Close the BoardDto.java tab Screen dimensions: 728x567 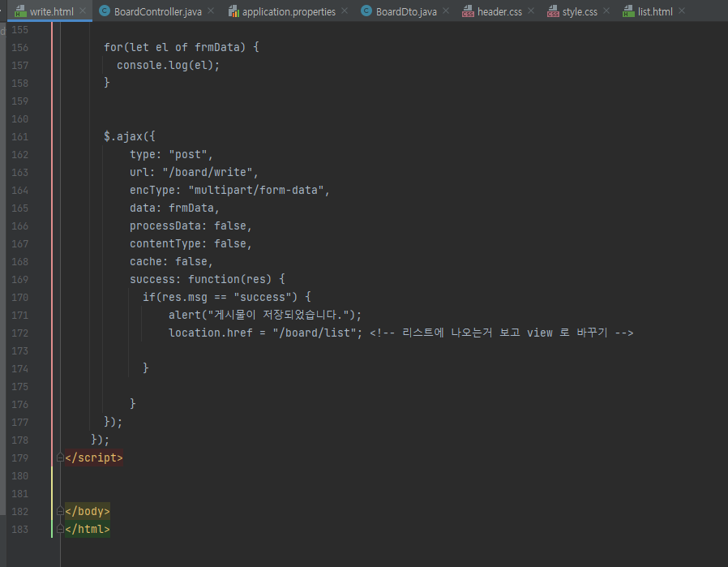pos(446,11)
